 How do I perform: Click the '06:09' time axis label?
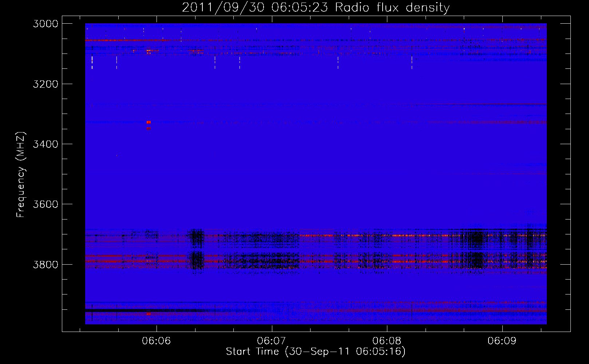tap(502, 341)
